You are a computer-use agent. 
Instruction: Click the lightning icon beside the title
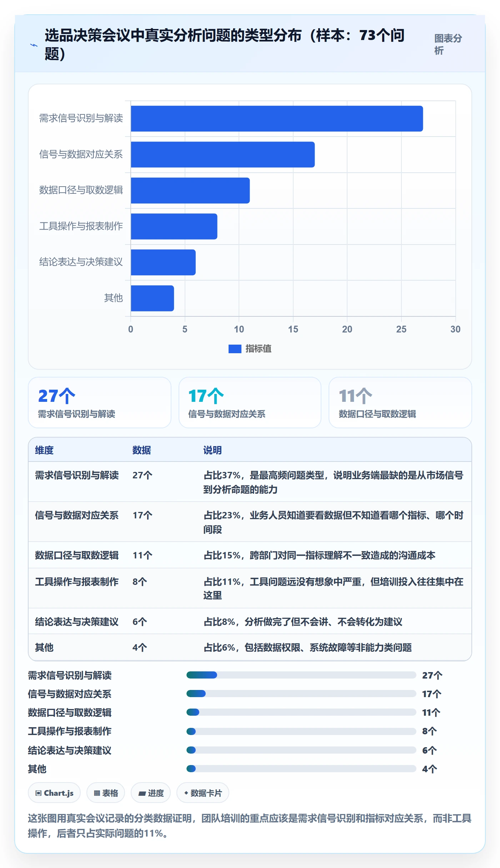point(34,45)
